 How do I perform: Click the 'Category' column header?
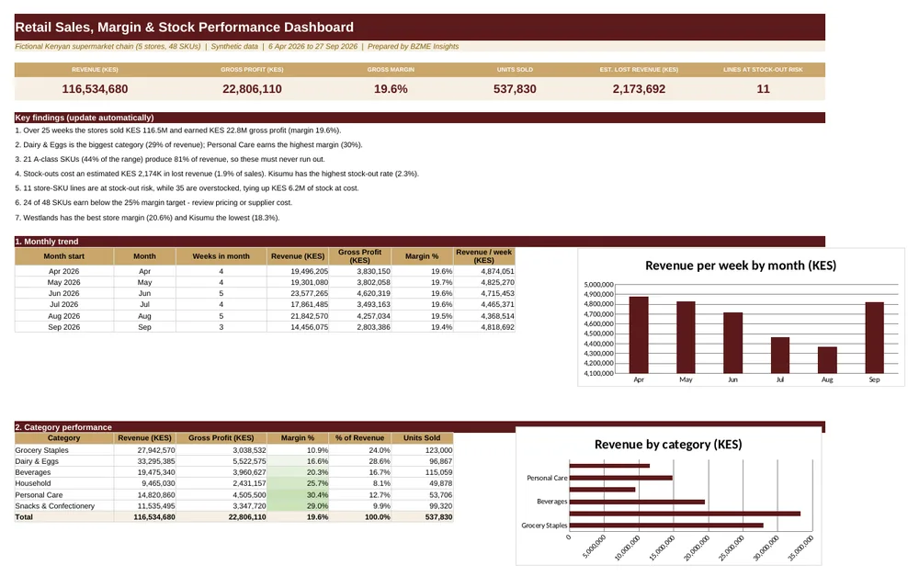(64, 438)
